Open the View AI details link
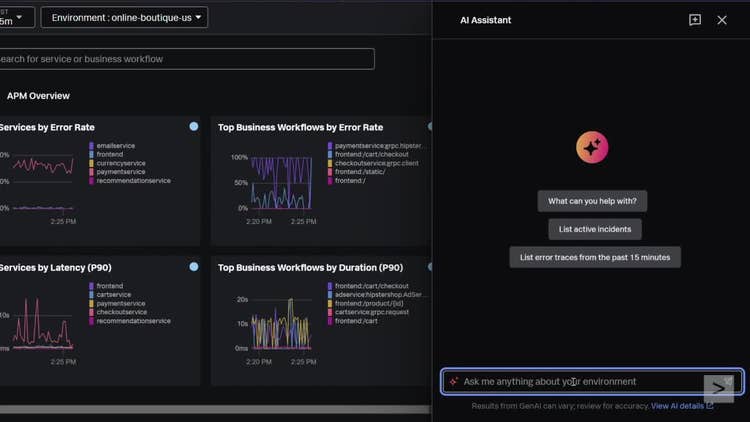This screenshot has height=422, width=750. pyautogui.click(x=678, y=406)
